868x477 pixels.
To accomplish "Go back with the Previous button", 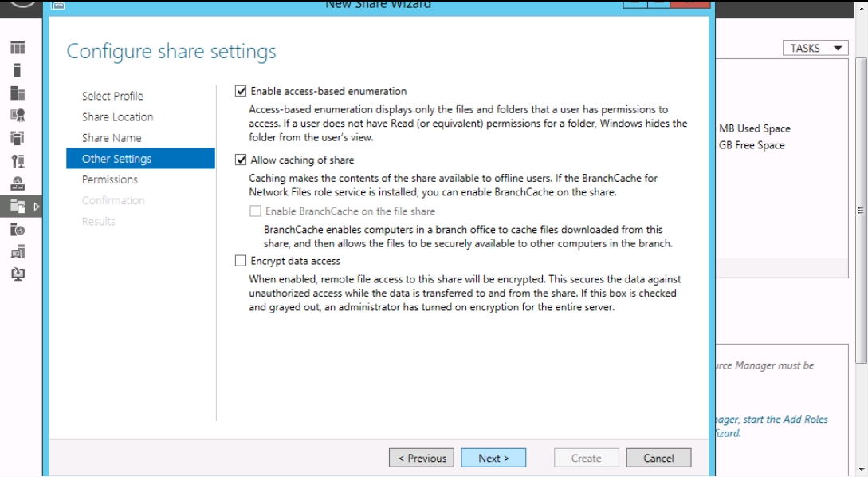I will [422, 458].
